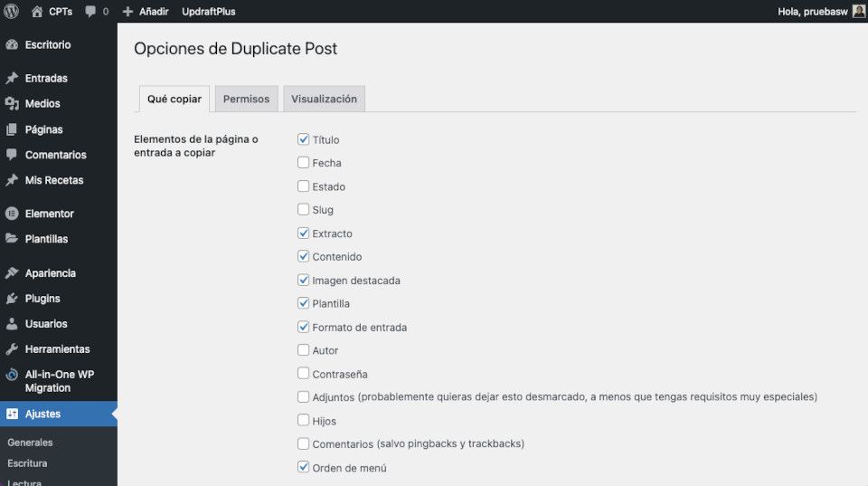Open Comentarios in sidebar
This screenshot has height=486, width=868.
click(x=55, y=155)
